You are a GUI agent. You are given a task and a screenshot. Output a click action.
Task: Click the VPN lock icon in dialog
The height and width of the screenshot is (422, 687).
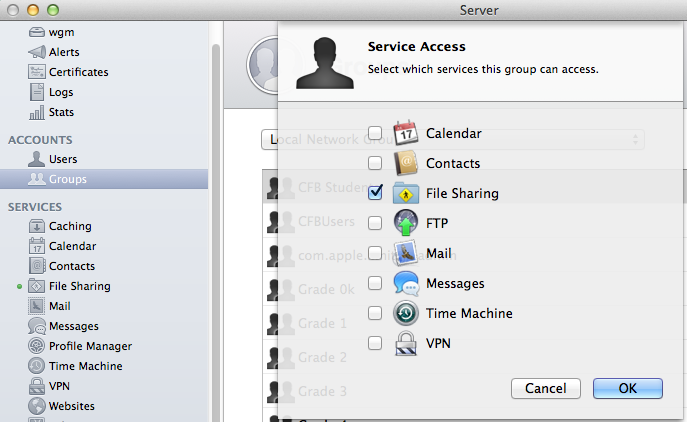click(x=405, y=343)
